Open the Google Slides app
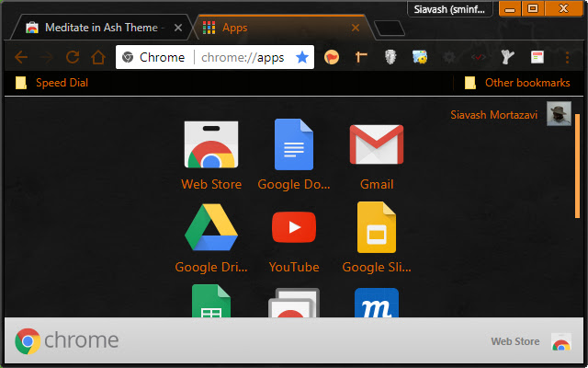The width and height of the screenshot is (588, 368). click(x=377, y=227)
